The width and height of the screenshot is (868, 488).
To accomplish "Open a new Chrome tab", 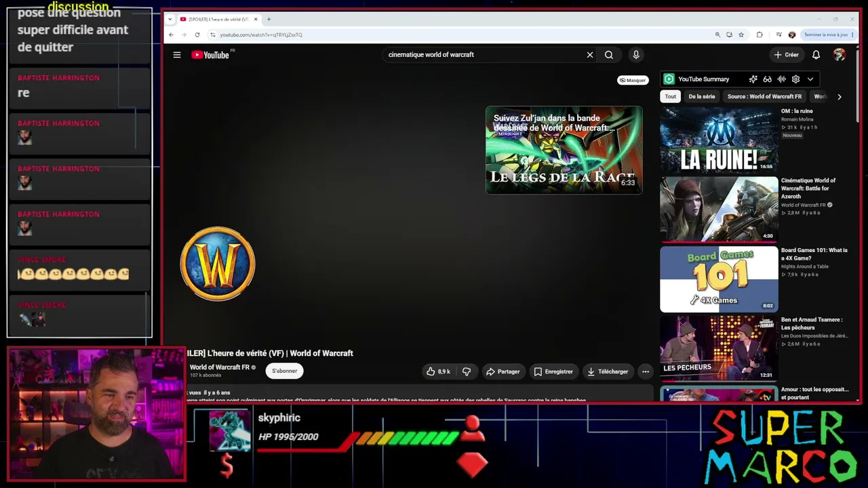I will [269, 19].
